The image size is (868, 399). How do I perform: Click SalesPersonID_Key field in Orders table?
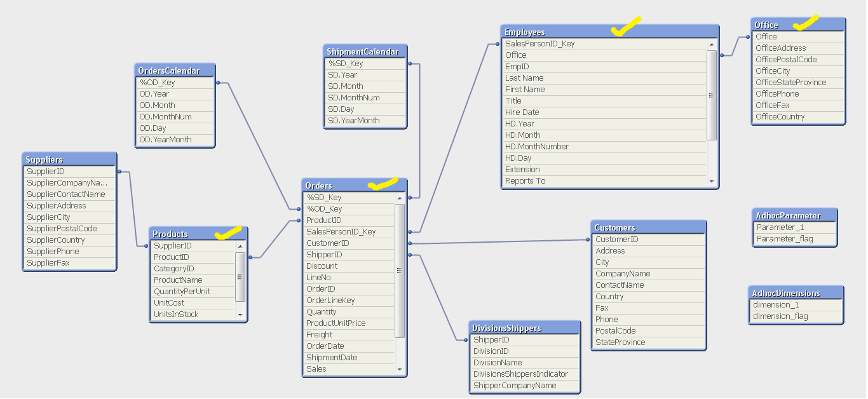349,231
